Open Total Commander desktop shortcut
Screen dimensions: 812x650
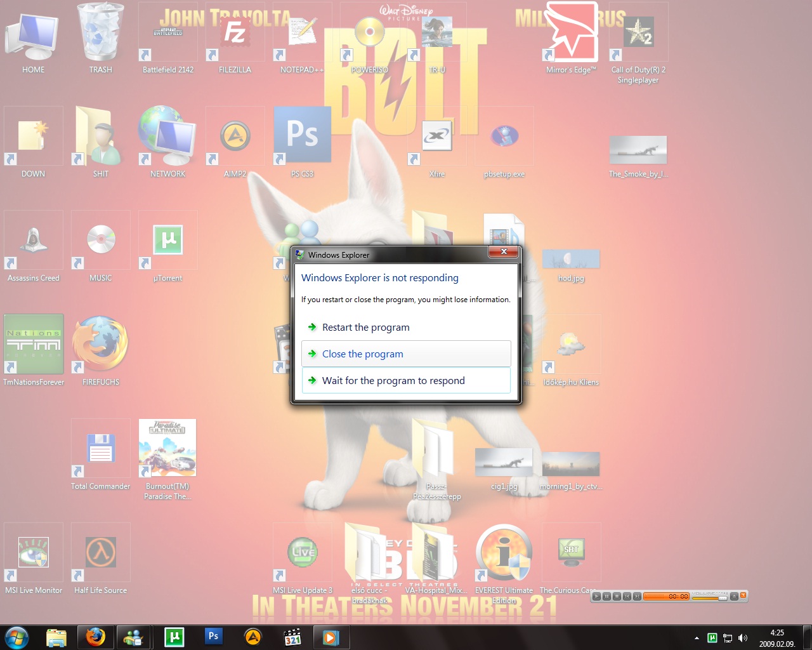100,455
